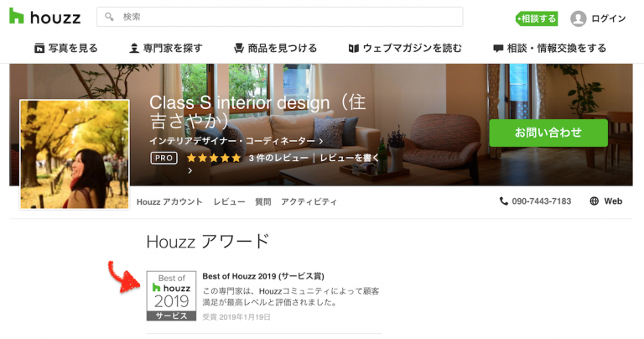Click the phone icon beside 090-7443-7183
The width and height of the screenshot is (644, 339).
pos(503,201)
